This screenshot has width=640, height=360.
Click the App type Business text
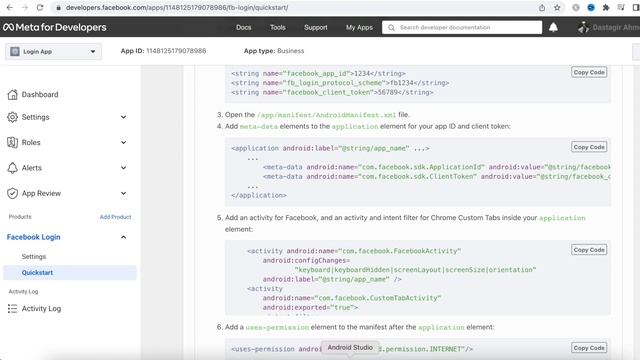[x=274, y=51]
